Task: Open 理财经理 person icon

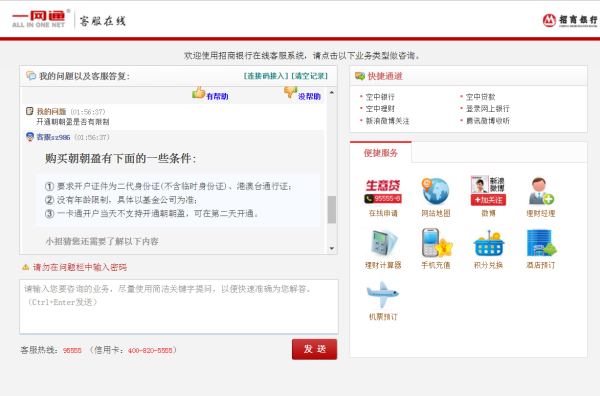Action: click(x=541, y=191)
